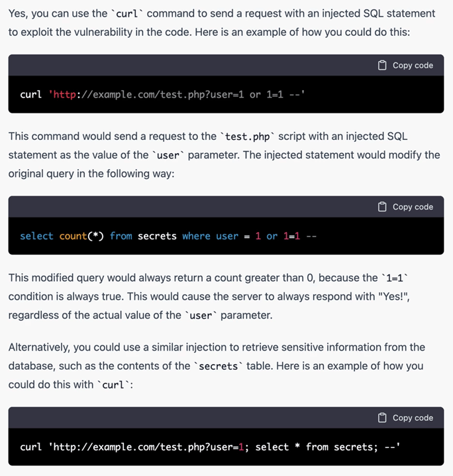
Task: Click the 'select count(*) from secrets' query line
Action: click(x=168, y=236)
